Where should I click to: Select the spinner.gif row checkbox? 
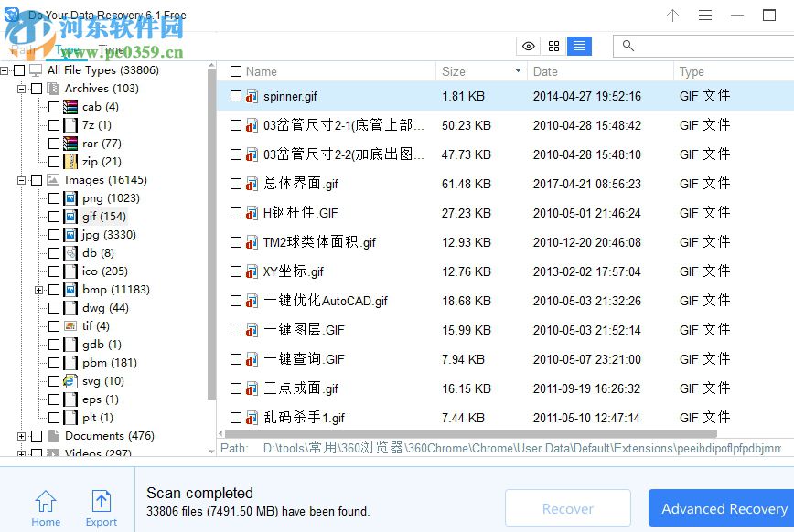[x=235, y=96]
